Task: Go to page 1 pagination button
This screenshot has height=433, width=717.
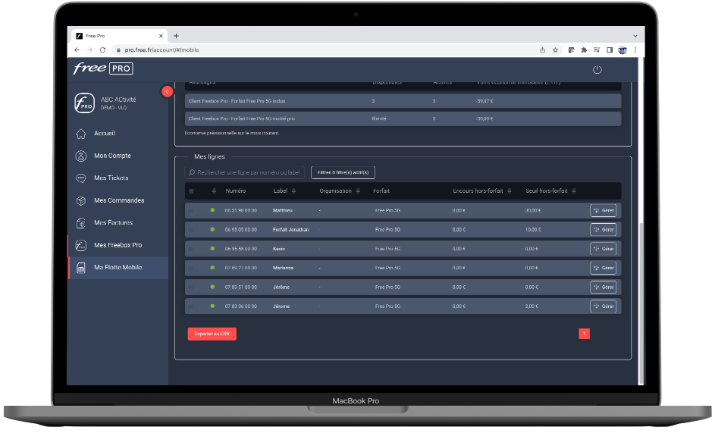Action: tap(584, 334)
